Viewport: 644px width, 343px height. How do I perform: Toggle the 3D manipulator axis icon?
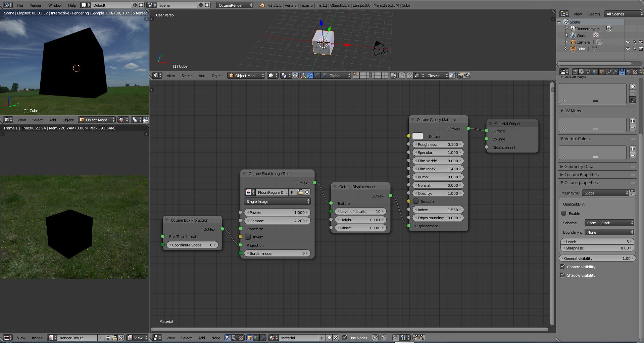click(303, 75)
